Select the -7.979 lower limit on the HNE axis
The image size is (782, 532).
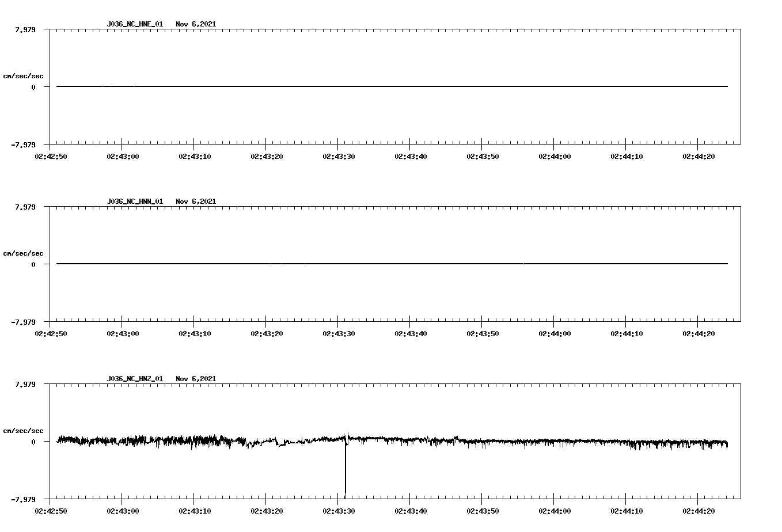tap(23, 145)
